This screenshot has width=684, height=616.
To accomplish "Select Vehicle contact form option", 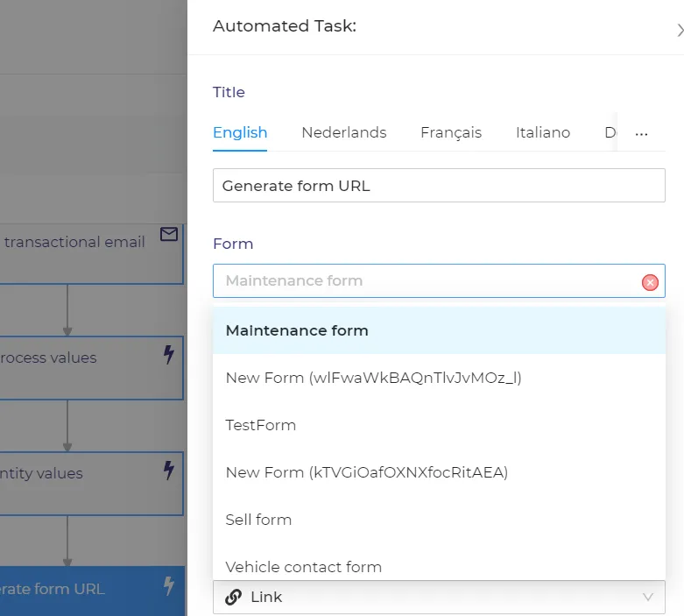I will point(439,563).
